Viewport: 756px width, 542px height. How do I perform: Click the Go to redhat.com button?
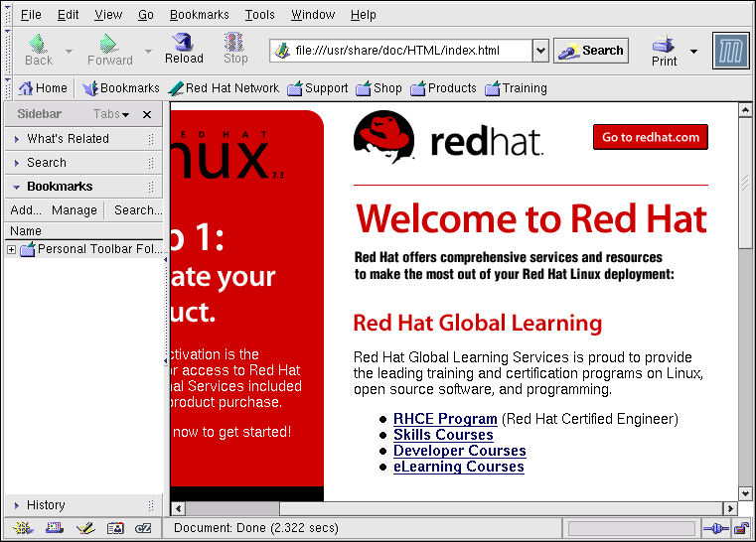pos(650,137)
